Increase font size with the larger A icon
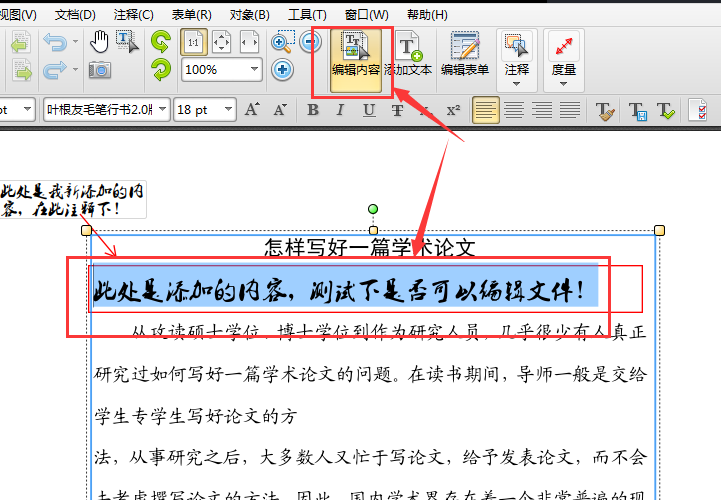This screenshot has width=721, height=500. click(252, 110)
